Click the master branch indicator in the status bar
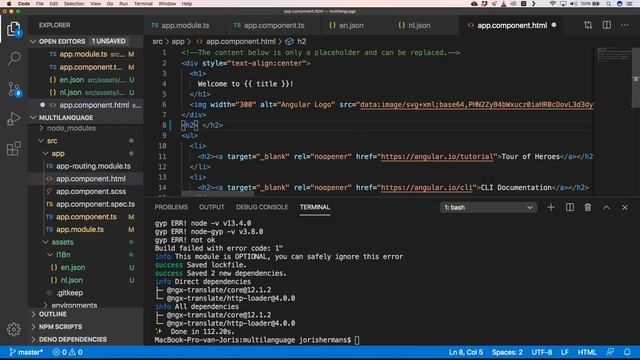Screen dimensions: 640x360 coord(26,352)
